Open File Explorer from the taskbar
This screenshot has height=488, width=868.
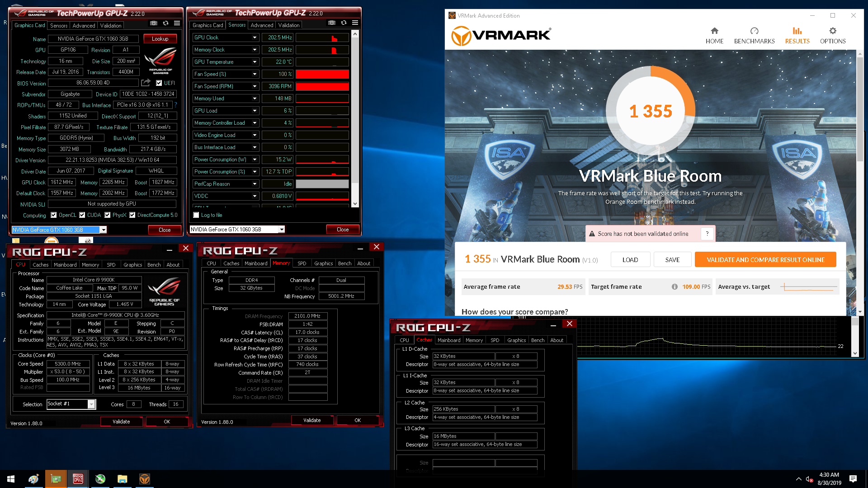[x=122, y=479]
